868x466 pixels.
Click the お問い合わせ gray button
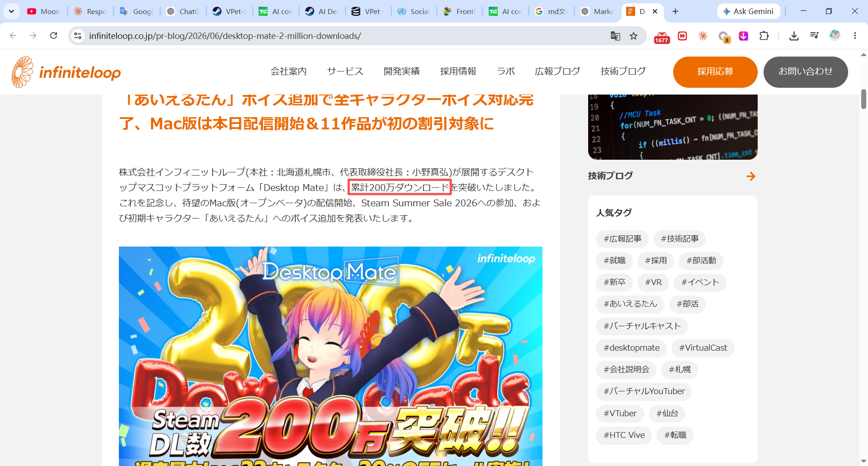[806, 72]
